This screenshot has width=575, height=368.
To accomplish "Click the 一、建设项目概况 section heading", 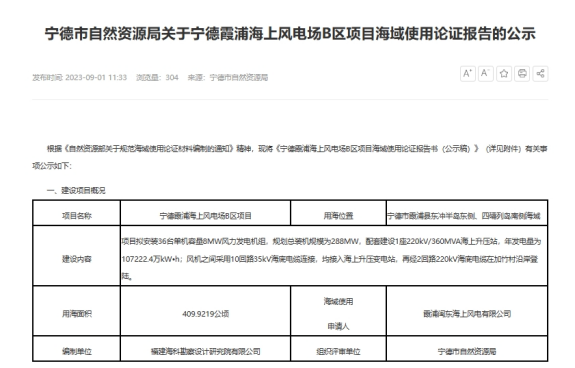I will pos(76,191).
